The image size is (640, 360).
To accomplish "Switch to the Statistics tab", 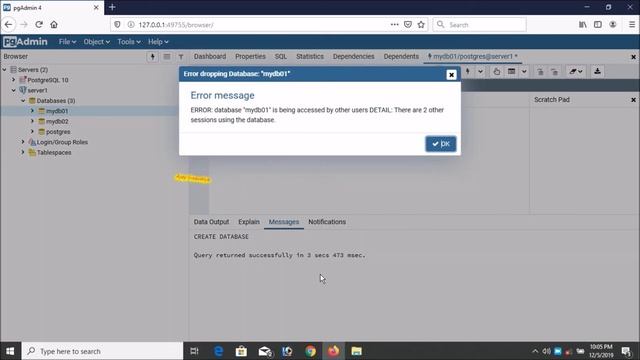I will 310,56.
